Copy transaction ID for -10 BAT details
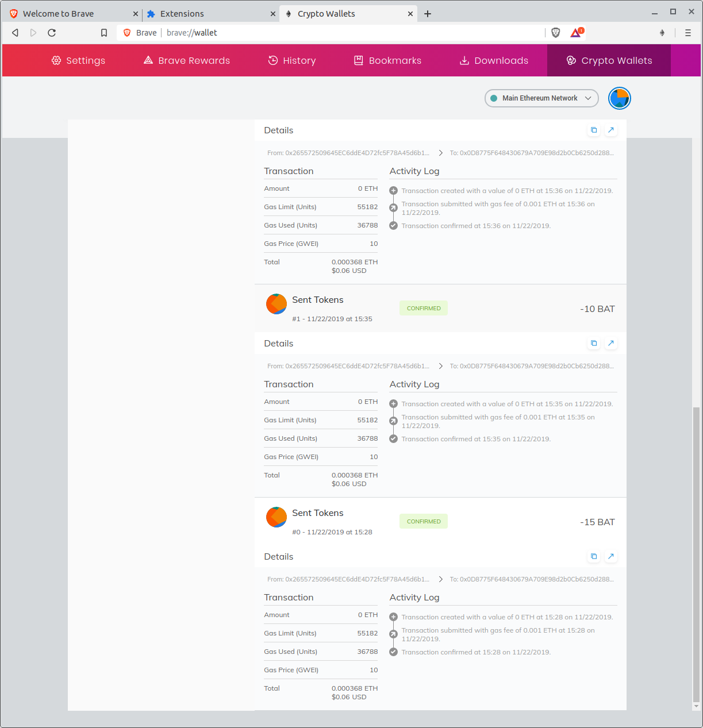Screen dimensions: 703x728 (594, 344)
